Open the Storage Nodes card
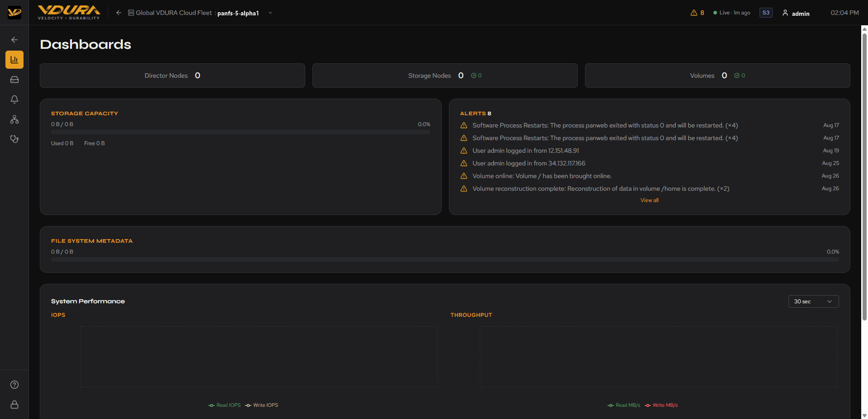Viewport: 868px width, 419px height. (x=445, y=75)
